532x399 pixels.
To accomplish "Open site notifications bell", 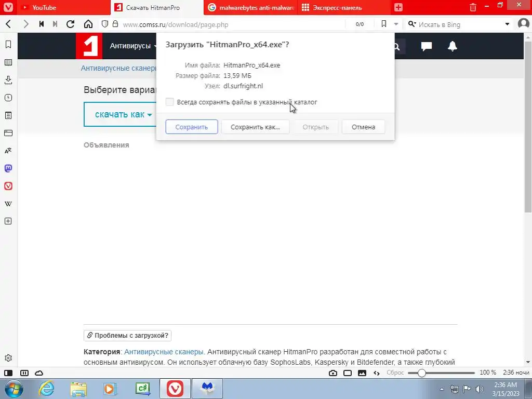I will tap(453, 46).
